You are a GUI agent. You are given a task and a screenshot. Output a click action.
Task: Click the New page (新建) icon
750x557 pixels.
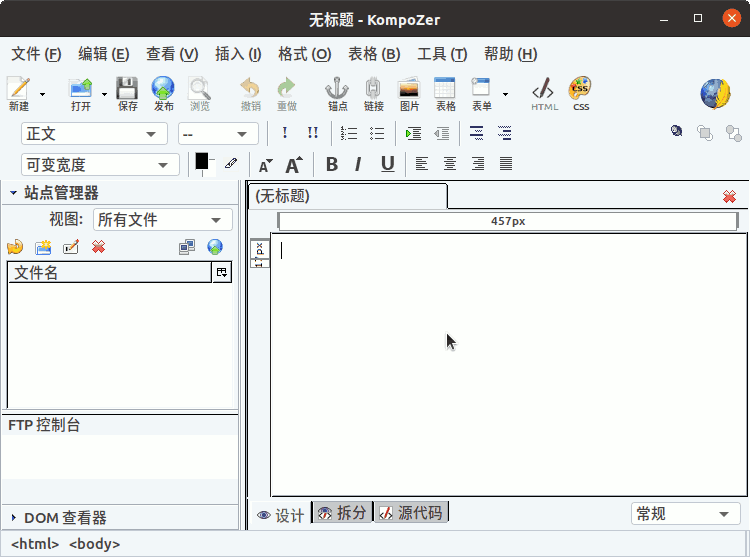pos(19,94)
